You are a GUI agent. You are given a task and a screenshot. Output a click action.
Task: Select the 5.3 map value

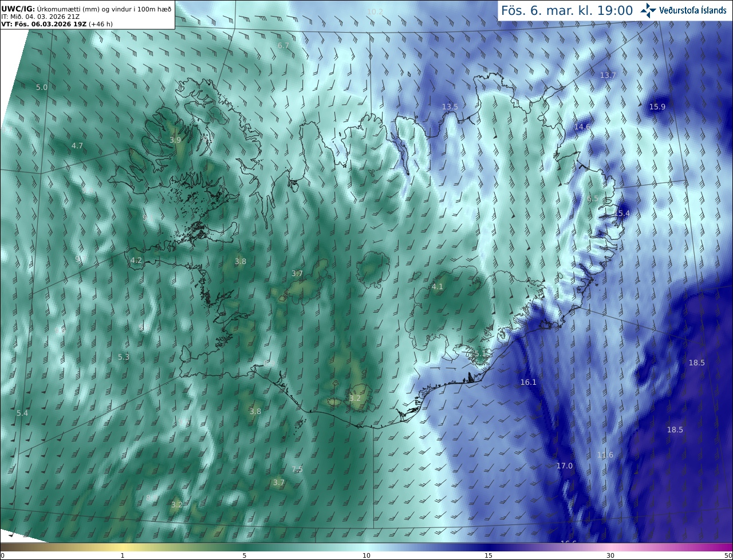(124, 357)
